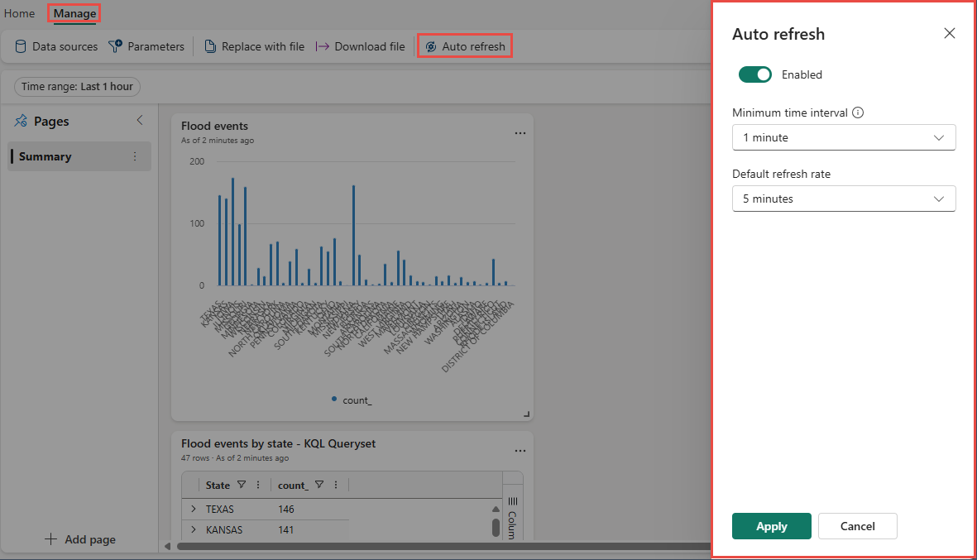
Task: Click the Auto refresh circular icon
Action: [x=430, y=46]
